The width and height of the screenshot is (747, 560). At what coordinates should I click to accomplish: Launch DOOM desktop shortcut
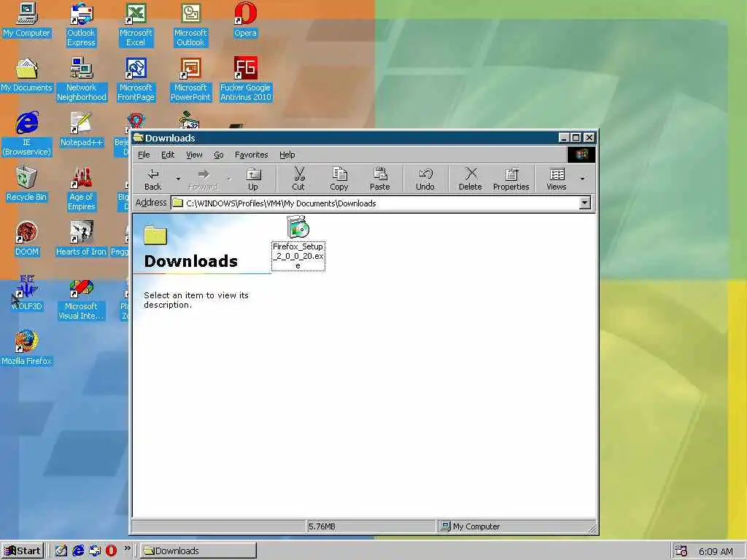pyautogui.click(x=27, y=238)
